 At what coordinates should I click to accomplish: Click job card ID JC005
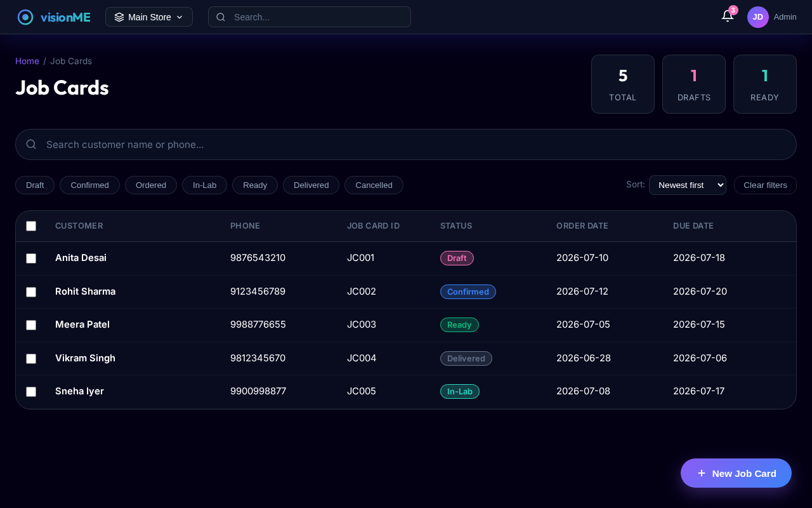[x=362, y=391]
